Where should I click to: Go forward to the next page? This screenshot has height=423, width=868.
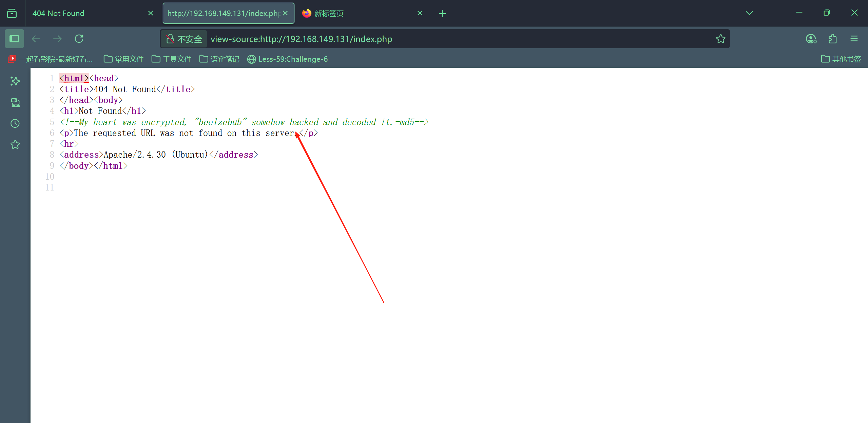point(57,39)
